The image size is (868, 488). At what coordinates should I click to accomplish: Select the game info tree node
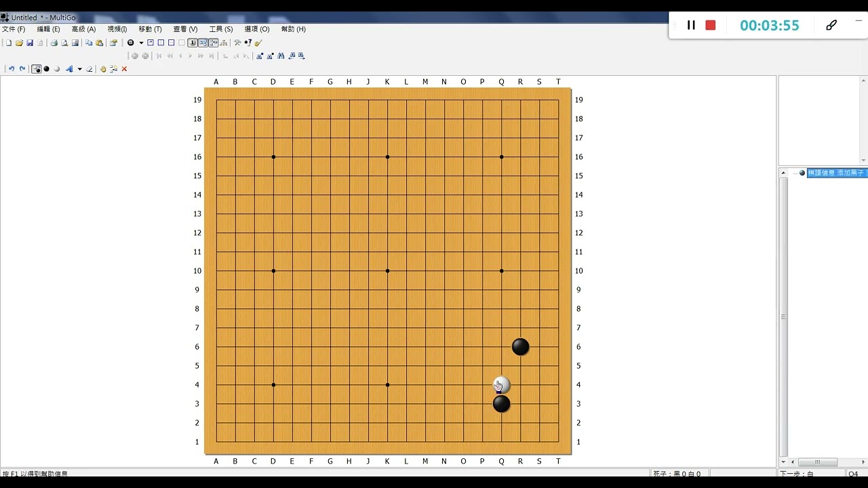pos(837,173)
